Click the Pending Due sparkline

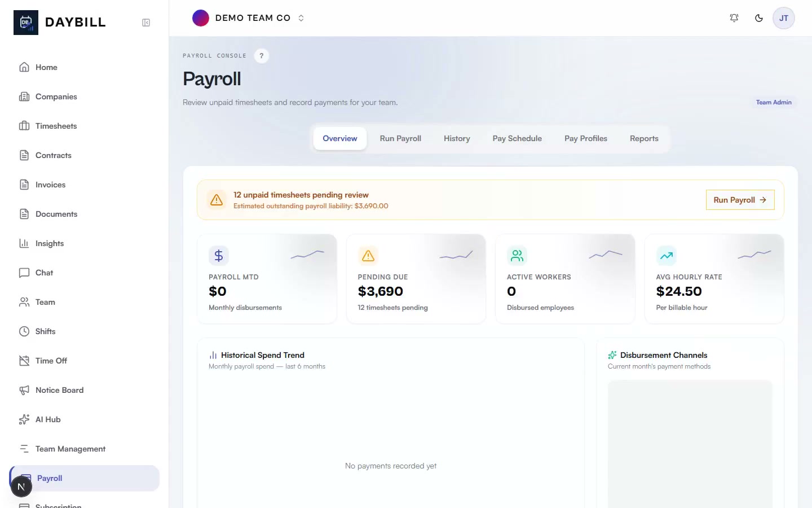(x=456, y=255)
